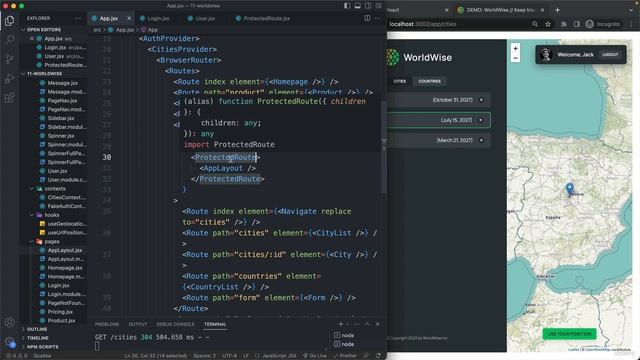This screenshot has width=640, height=360.
Task: Select the second node terminal instance
Action: point(344,344)
